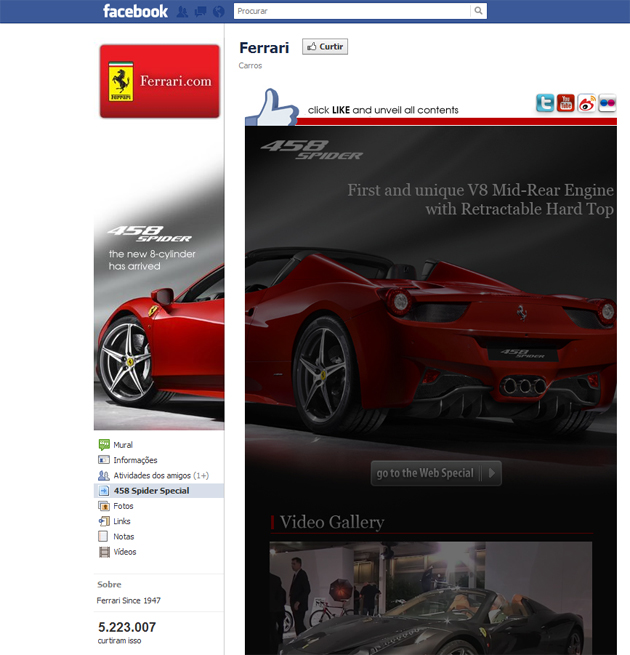Click in the Procurar search field

(352, 11)
